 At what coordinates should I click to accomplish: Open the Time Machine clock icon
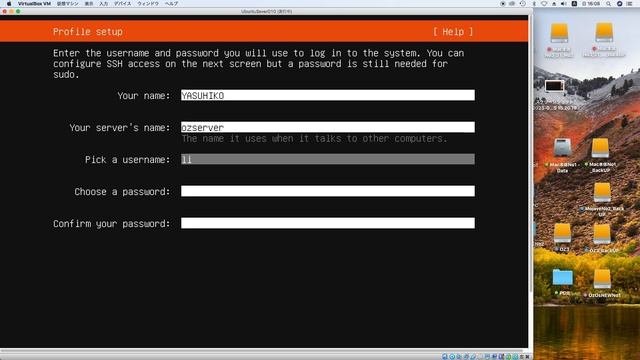click(523, 3)
